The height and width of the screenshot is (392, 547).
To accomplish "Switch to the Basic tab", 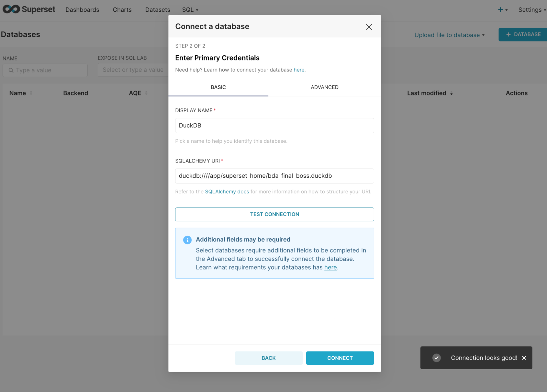I will point(218,87).
